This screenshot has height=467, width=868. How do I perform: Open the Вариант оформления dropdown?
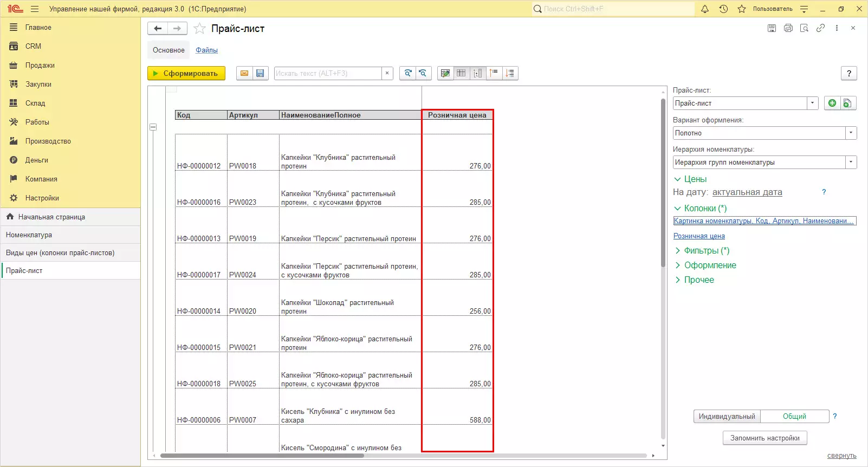(851, 133)
